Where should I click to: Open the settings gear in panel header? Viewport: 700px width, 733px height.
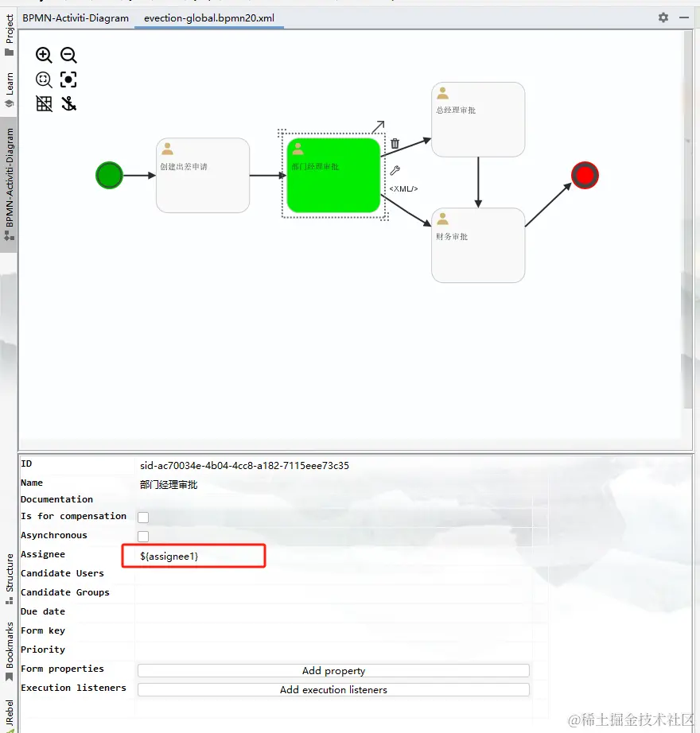coord(663,17)
